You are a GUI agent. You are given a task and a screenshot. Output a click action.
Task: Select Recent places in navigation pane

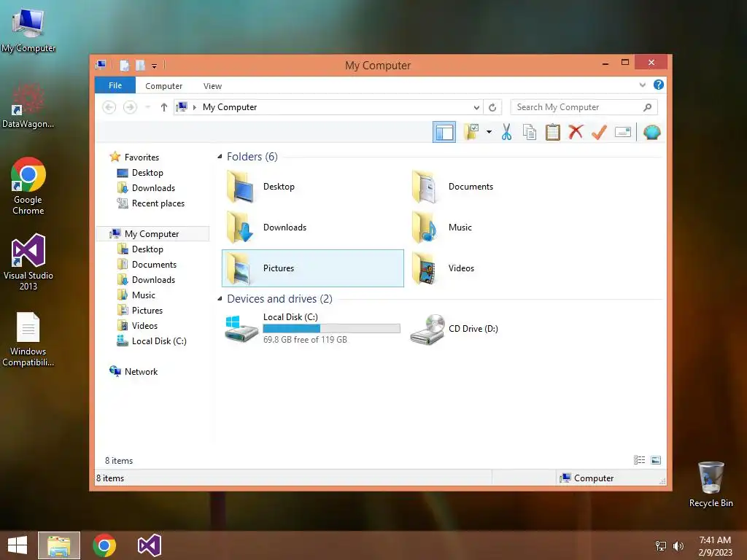click(158, 203)
